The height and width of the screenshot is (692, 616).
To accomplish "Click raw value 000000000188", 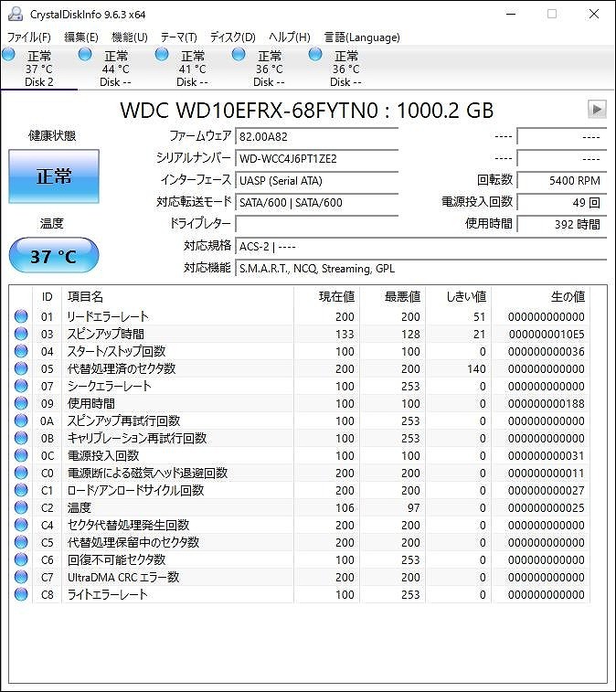I will tap(547, 403).
